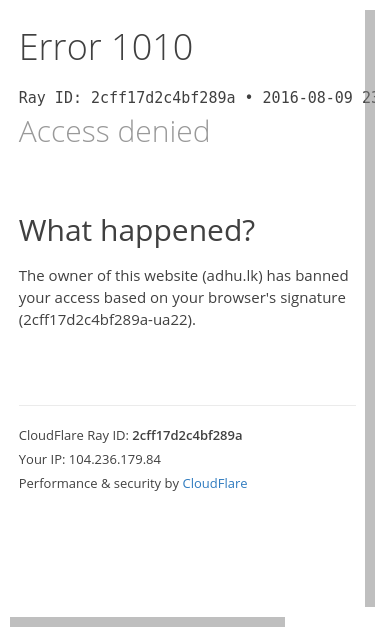Screen dimensions: 375x627
Task: Click the adhu.lk domain in the paragraph
Action: pos(233,276)
